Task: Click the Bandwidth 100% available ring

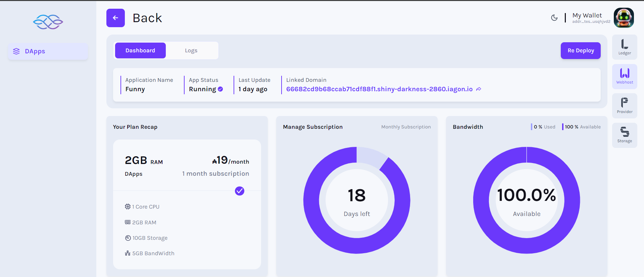Action: [x=526, y=200]
